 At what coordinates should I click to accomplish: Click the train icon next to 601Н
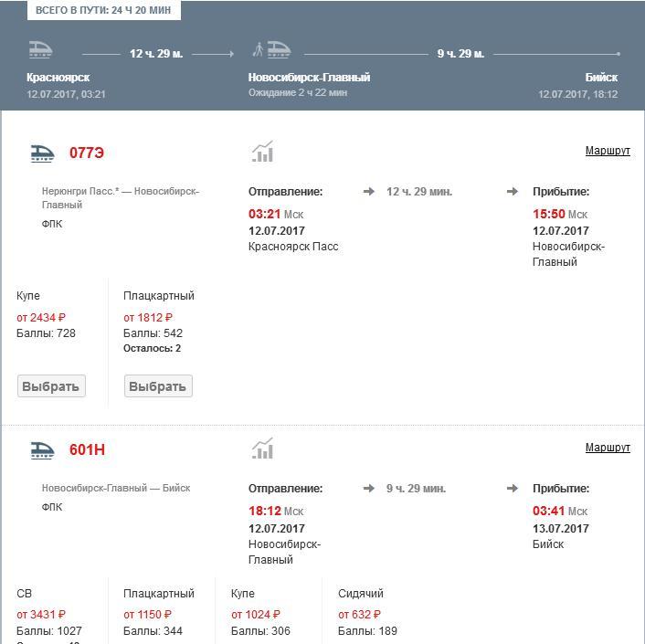tap(42, 449)
